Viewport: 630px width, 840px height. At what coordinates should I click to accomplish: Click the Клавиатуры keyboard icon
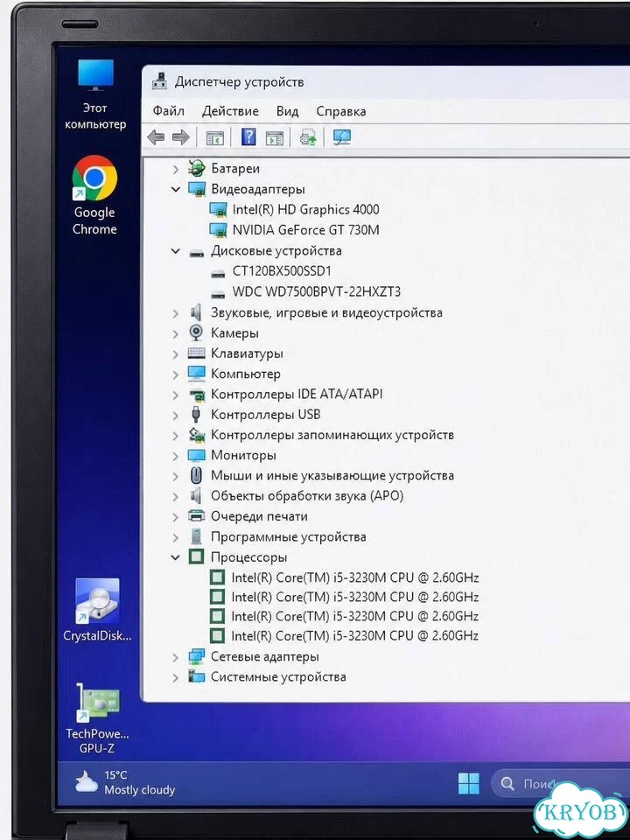[197, 353]
